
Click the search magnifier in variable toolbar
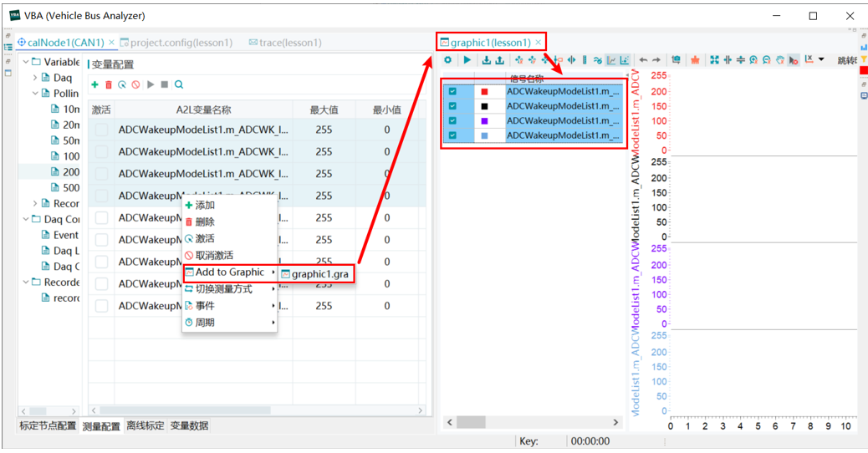pos(179,84)
